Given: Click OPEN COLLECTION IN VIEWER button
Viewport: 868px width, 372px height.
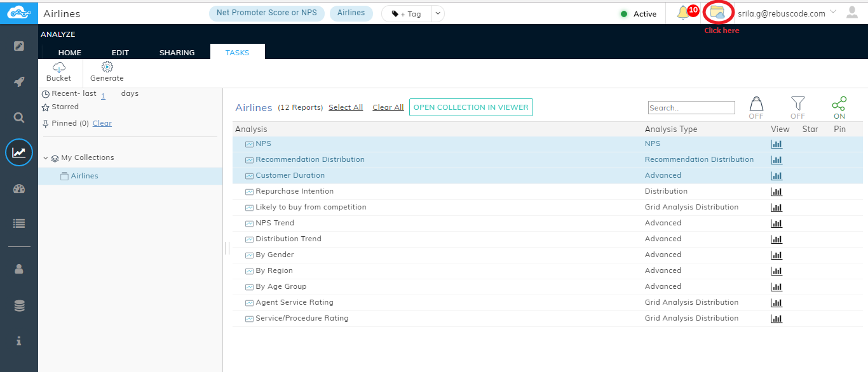Looking at the screenshot, I should (471, 107).
